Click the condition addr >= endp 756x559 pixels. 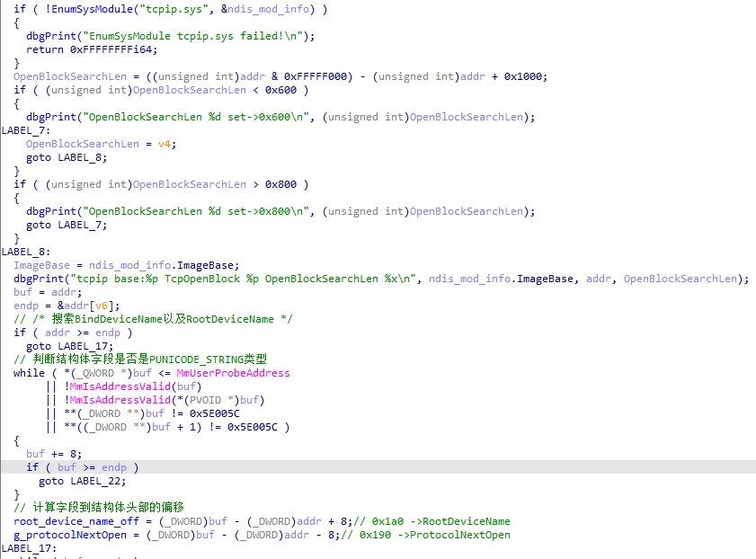point(83,333)
